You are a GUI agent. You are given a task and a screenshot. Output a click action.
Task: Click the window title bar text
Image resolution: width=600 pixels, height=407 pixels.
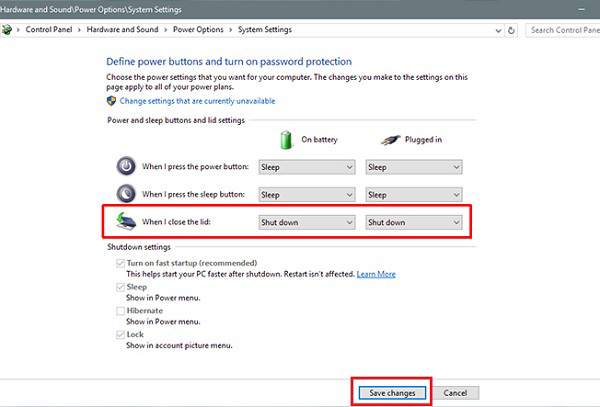point(91,10)
